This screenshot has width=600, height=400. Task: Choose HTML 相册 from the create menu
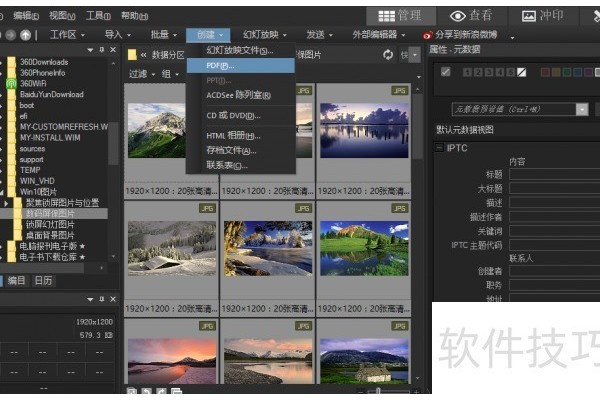(x=241, y=136)
